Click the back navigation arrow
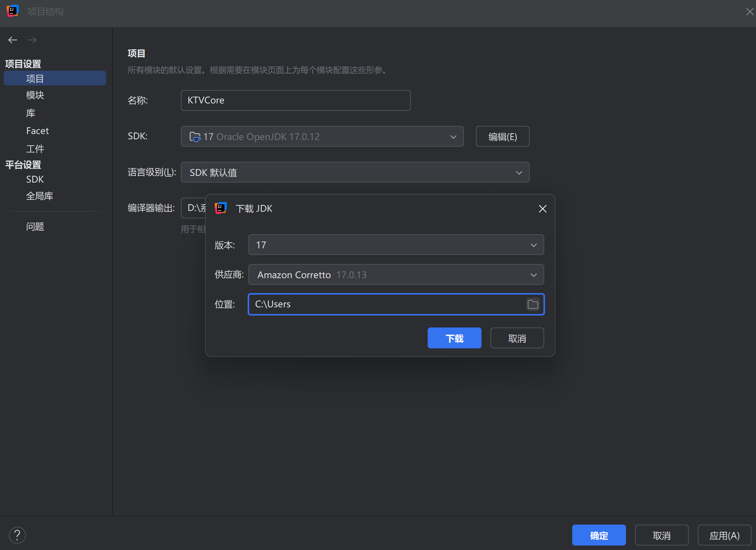 13,40
